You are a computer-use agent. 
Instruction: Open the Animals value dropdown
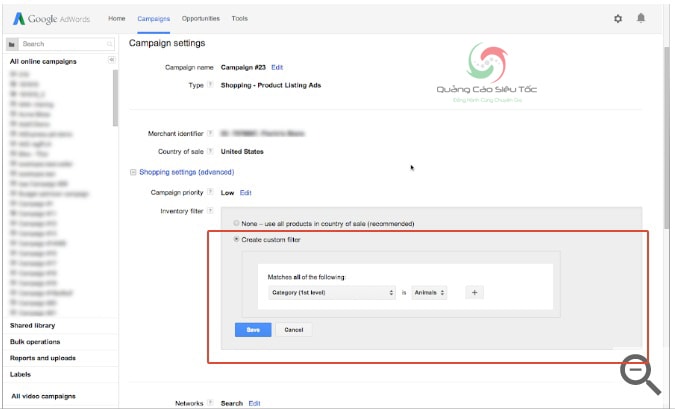(429, 292)
